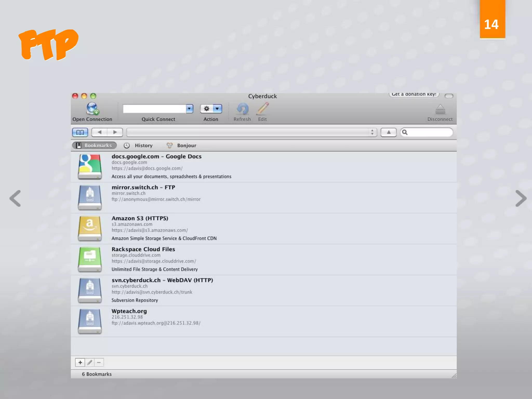Viewport: 532px width, 399px height.
Task: Open the Action menu dropdown arrow
Action: coord(217,109)
